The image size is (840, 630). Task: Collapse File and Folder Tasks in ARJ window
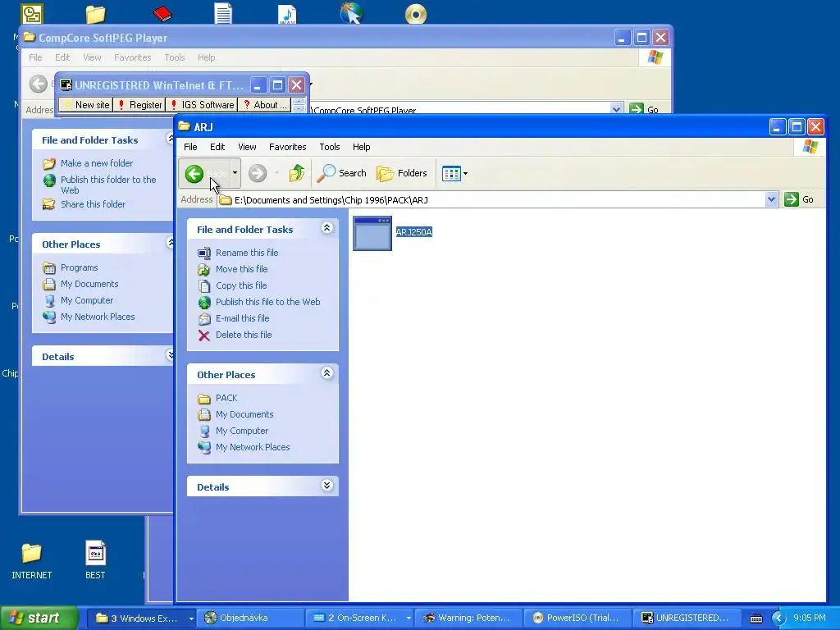326,228
